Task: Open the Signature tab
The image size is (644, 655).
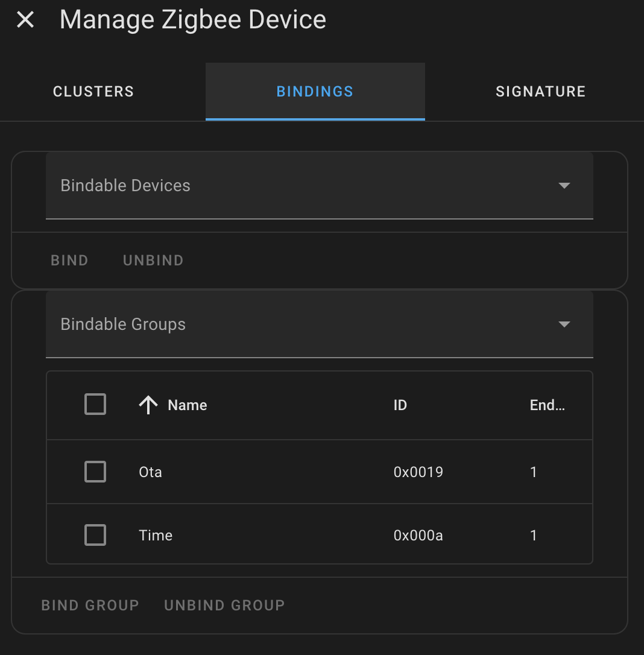Action: [540, 92]
